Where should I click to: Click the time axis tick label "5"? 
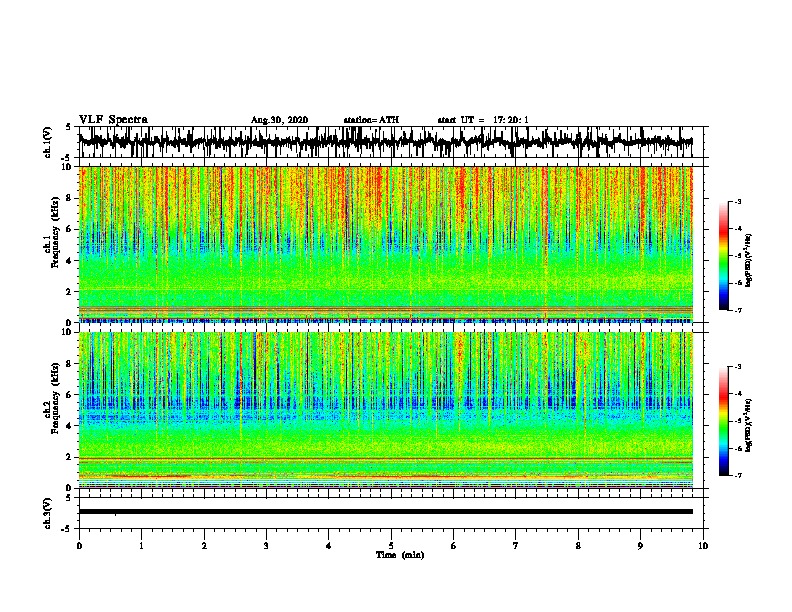coord(391,546)
